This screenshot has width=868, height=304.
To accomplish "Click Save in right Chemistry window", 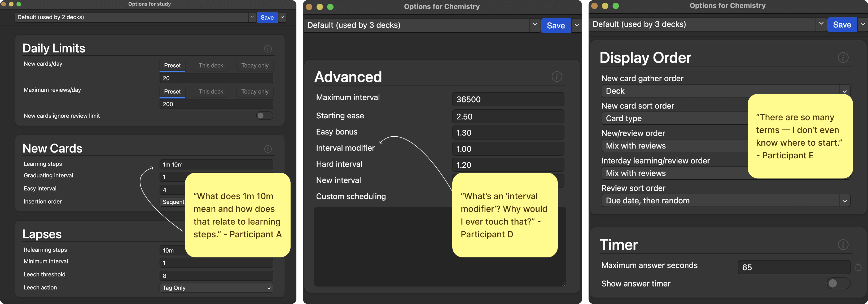I will pyautogui.click(x=842, y=25).
